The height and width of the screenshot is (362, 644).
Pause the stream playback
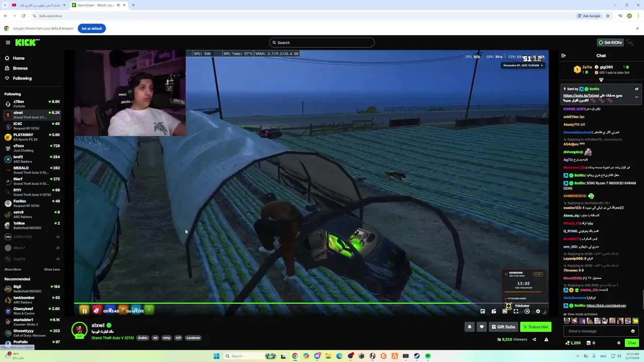click(x=85, y=310)
